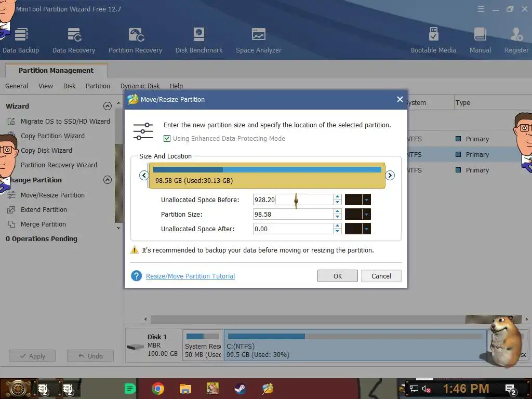Click the Extend Partition sidebar icon
532x399 pixels.
(x=11, y=209)
